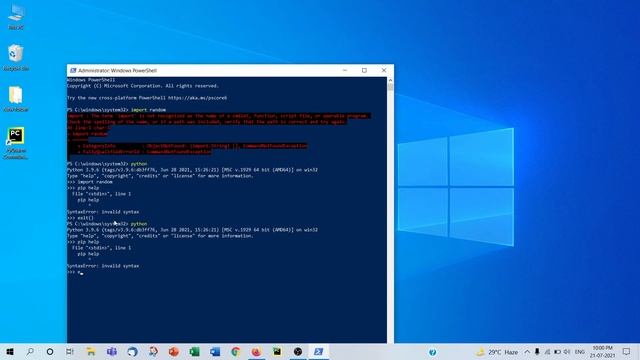Viewport: 640px width, 360px height.
Task: Click the PowerShell scrollbar up arrow
Action: point(390,80)
